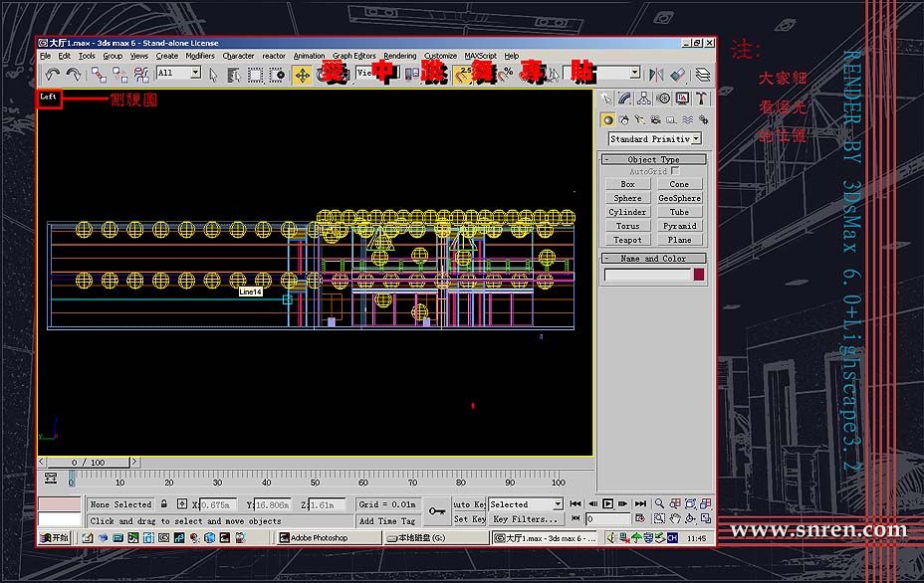The width and height of the screenshot is (924, 583).
Task: Click the Redo arrow in the main toolbar
Action: click(74, 75)
